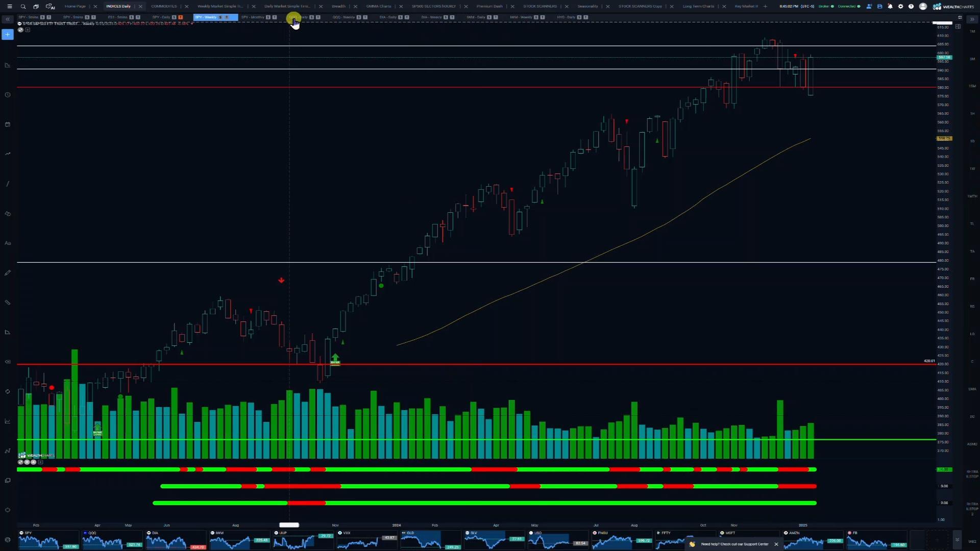The image size is (980, 551).
Task: Open the notifications bell
Action: point(890,6)
